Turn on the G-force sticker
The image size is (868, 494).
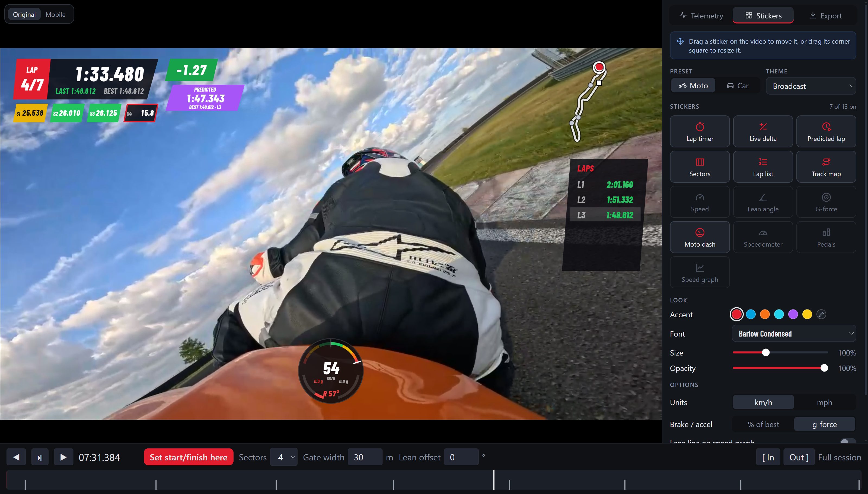coord(826,202)
